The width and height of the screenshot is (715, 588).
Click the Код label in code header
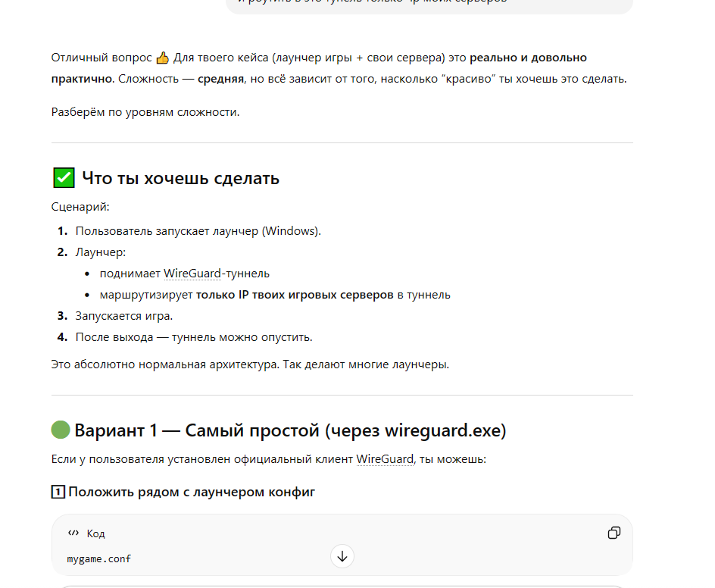click(x=96, y=533)
